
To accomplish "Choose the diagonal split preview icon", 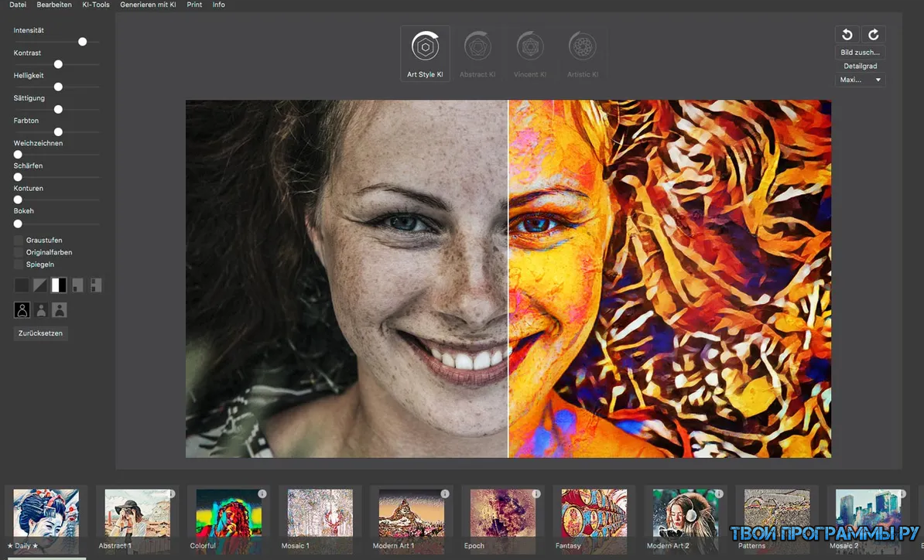I will pos(40,285).
